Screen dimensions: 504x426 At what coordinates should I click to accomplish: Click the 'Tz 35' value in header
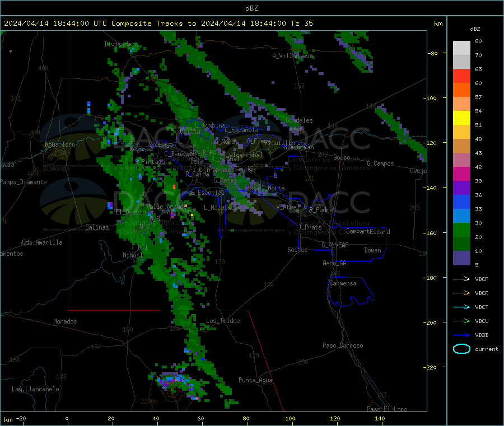coord(301,24)
